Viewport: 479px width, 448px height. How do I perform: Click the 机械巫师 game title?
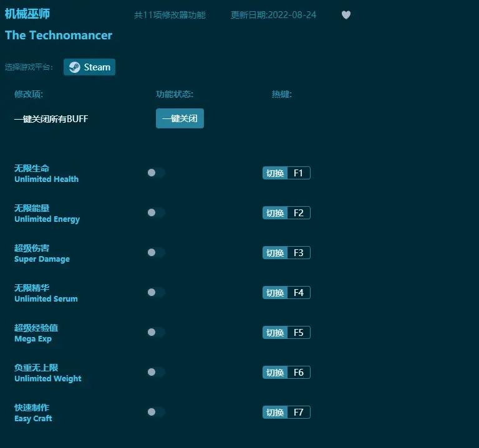[x=27, y=14]
